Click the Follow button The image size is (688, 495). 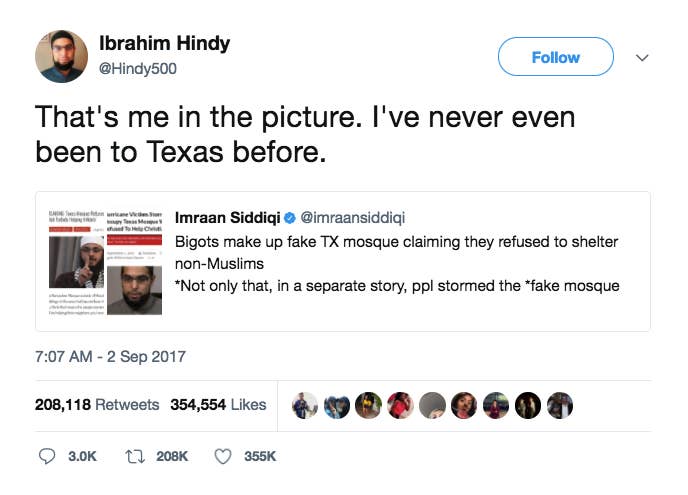pyautogui.click(x=555, y=57)
